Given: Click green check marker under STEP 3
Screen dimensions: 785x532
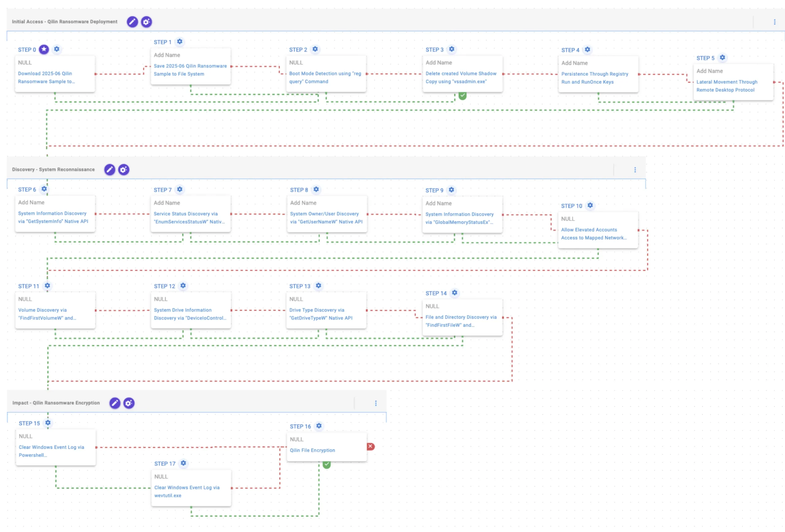Looking at the screenshot, I should pyautogui.click(x=462, y=96).
